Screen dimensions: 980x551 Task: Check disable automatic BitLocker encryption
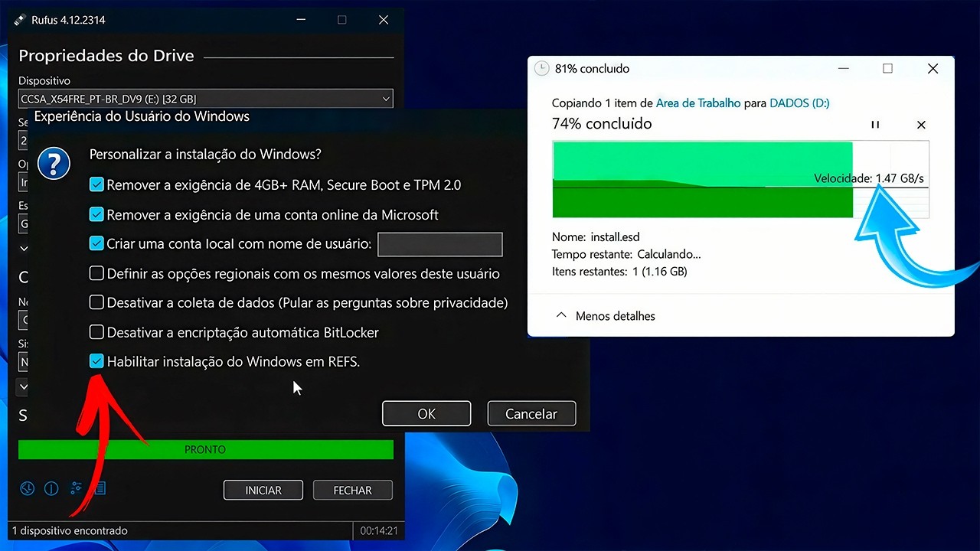coord(96,332)
